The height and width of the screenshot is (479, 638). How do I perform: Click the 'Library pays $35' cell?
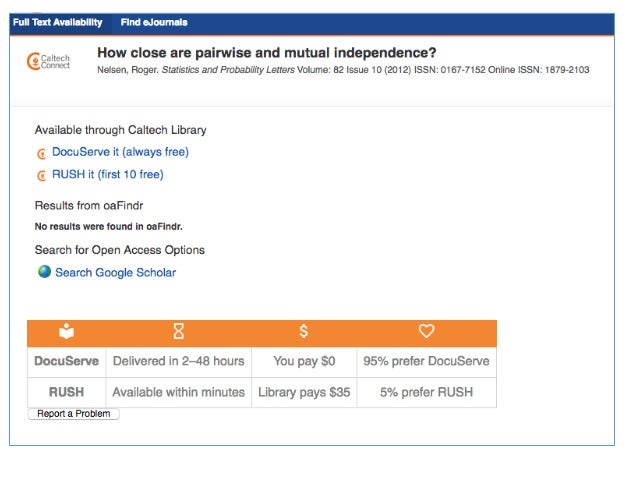coord(304,392)
